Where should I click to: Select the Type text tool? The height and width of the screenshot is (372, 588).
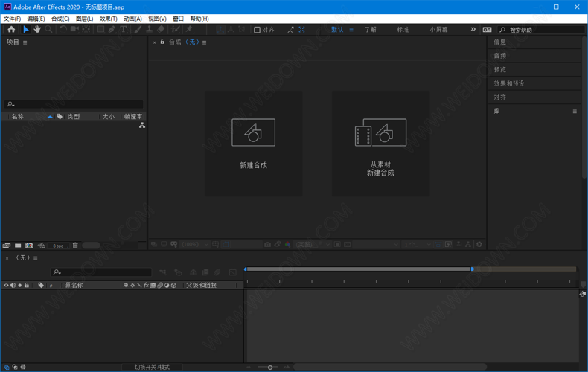(x=123, y=29)
